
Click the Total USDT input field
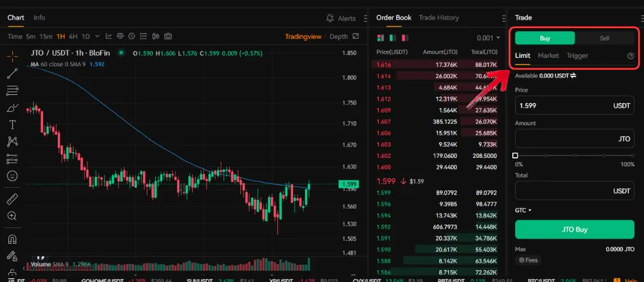(x=575, y=191)
